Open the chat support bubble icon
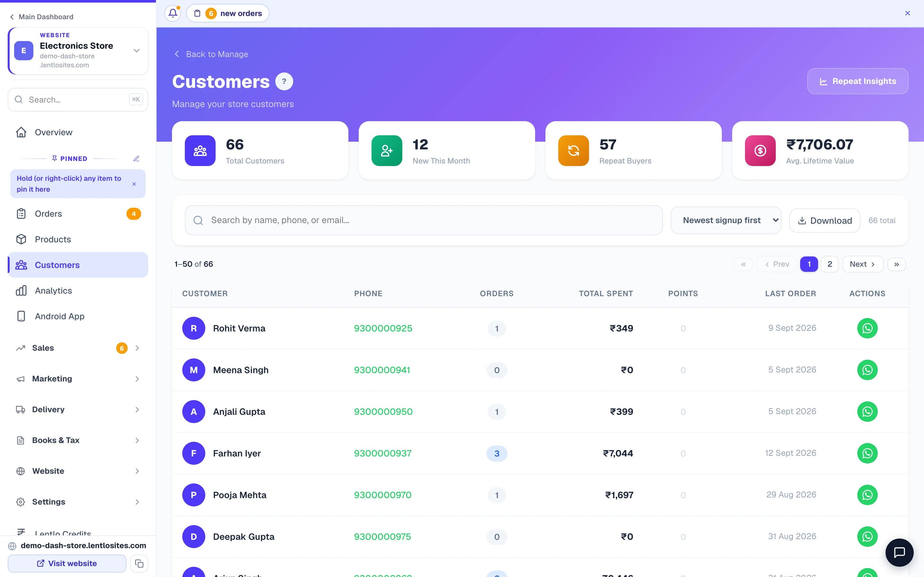 (899, 552)
